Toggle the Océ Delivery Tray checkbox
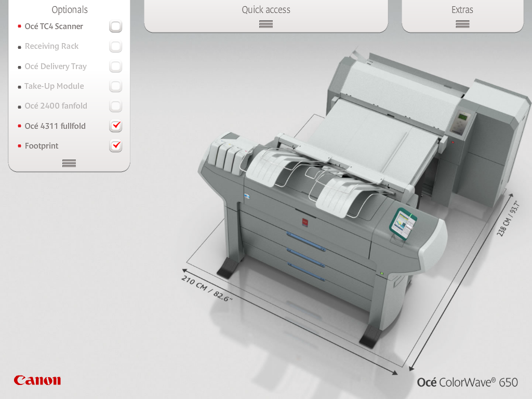 pyautogui.click(x=116, y=66)
